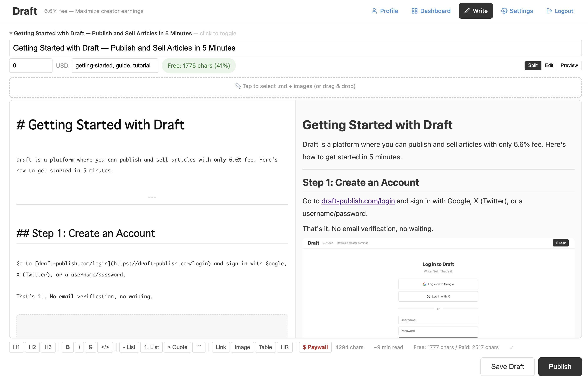Click the 'USD' currency label
588x379 pixels.
tap(62, 65)
